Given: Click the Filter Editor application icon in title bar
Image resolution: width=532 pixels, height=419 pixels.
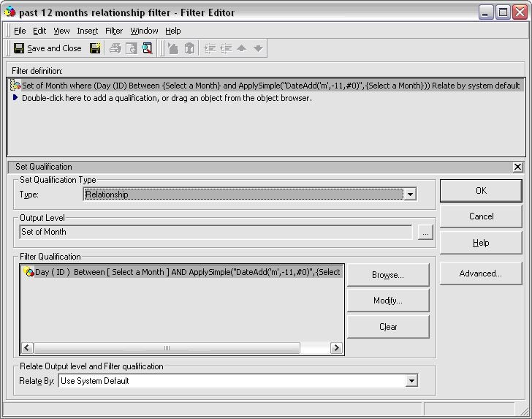Looking at the screenshot, I should pos(10,12).
